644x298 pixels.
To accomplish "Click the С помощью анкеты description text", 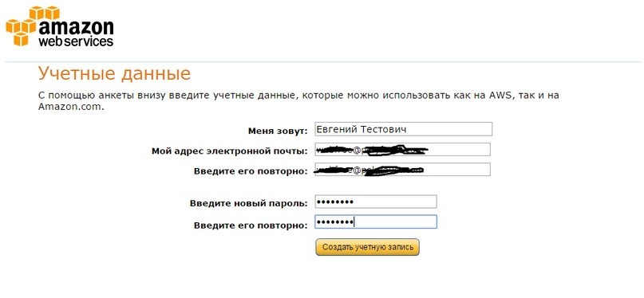I will pos(298,101).
